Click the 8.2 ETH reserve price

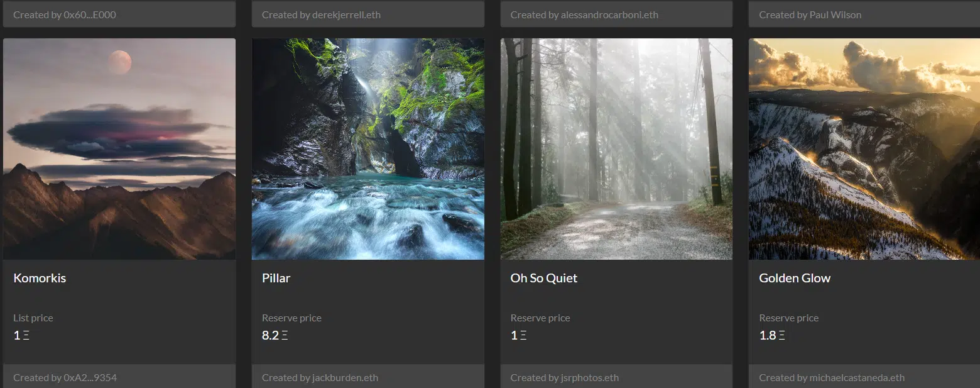pyautogui.click(x=275, y=335)
